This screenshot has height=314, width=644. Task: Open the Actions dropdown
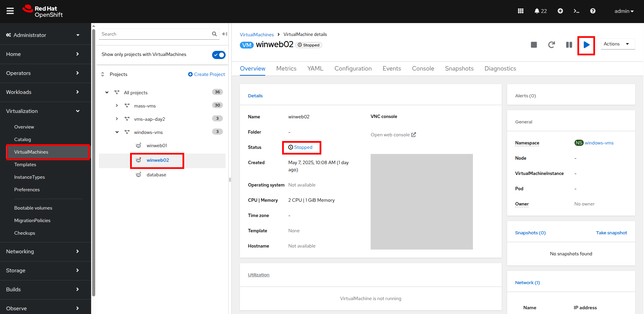[x=617, y=44]
